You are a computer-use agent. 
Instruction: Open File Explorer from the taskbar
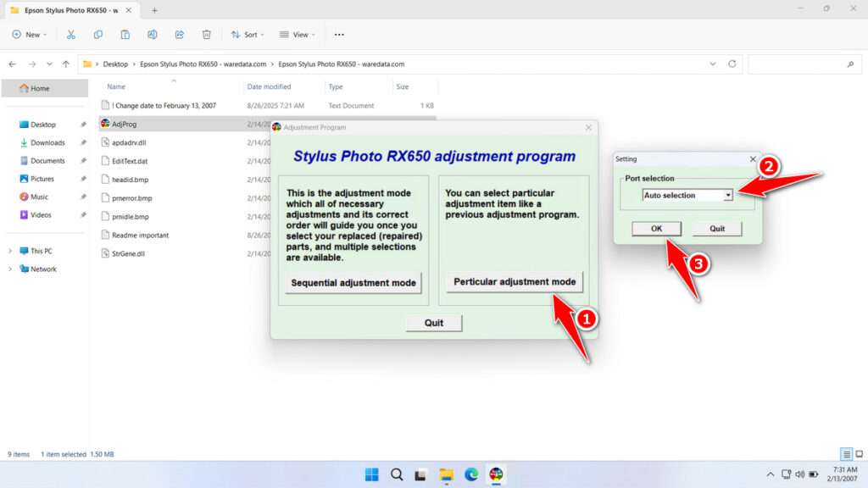tap(446, 474)
